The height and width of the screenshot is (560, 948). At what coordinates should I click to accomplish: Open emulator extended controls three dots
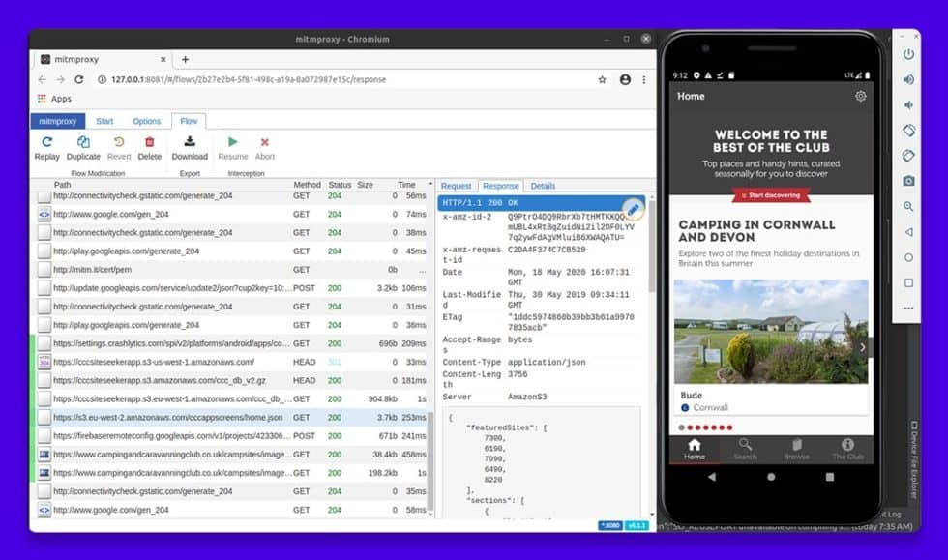click(908, 308)
